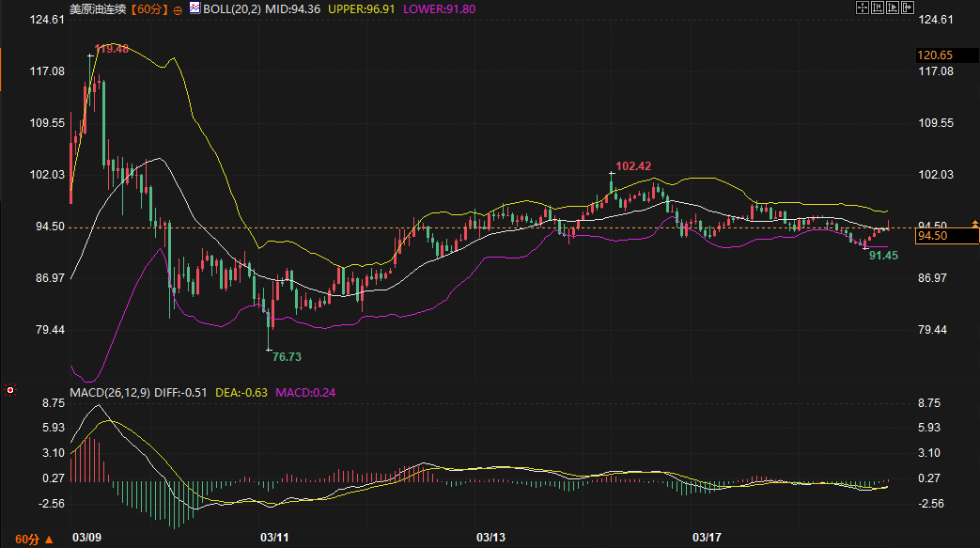Click the 美原油连续 instrument name
This screenshot has width=980, height=548.
[98, 8]
